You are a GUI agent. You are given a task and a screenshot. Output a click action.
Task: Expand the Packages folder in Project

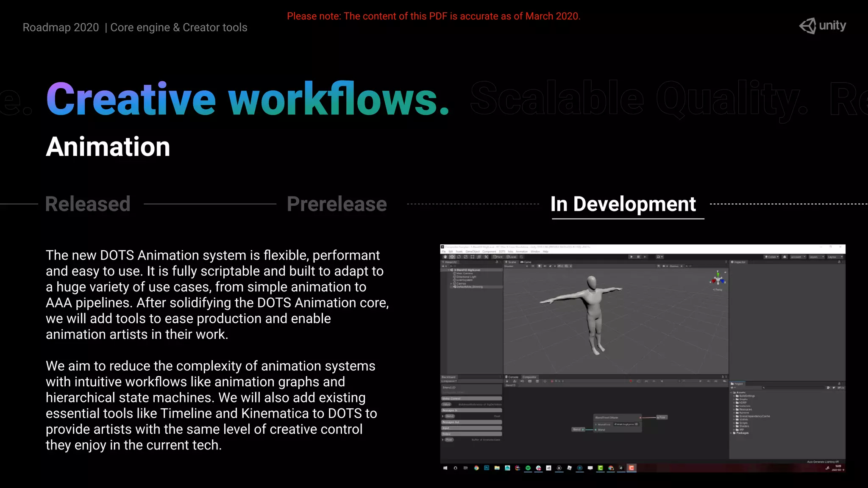(x=731, y=433)
